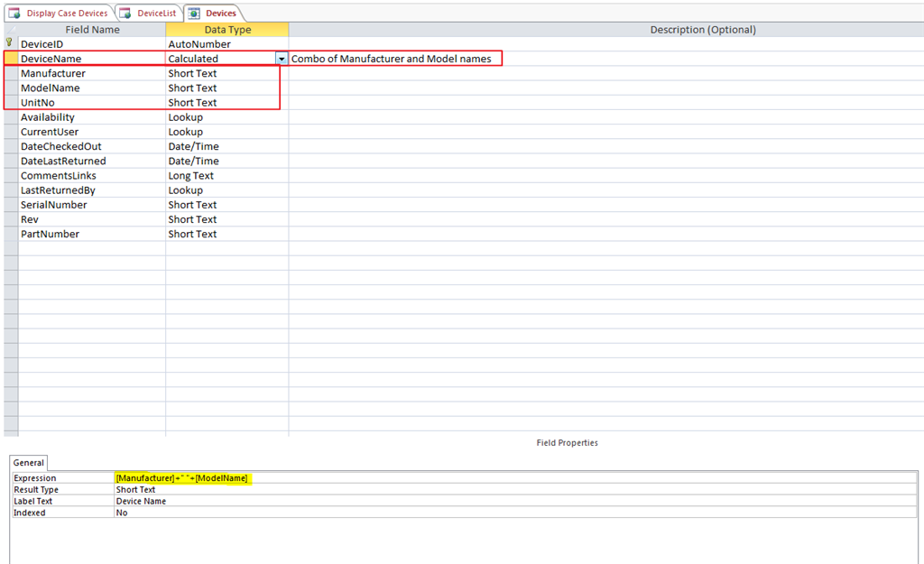The width and height of the screenshot is (924, 564).
Task: Select the SerialNumber field name cell
Action: click(92, 205)
